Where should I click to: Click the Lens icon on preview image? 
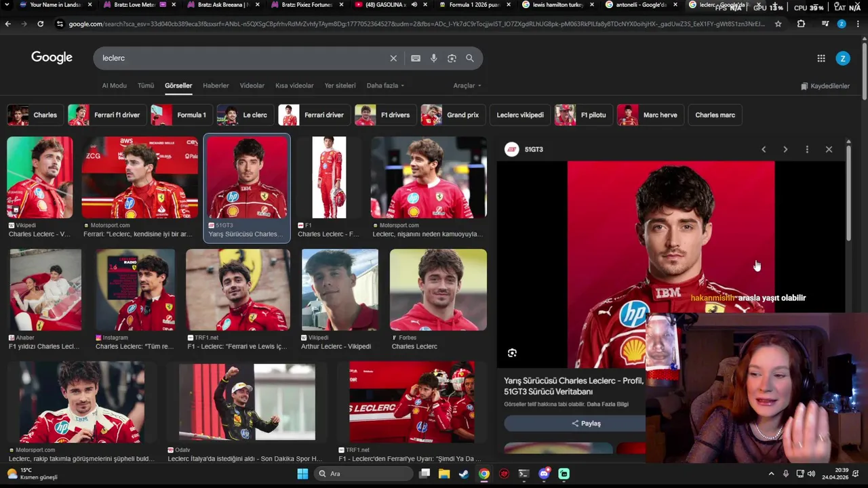(x=512, y=352)
